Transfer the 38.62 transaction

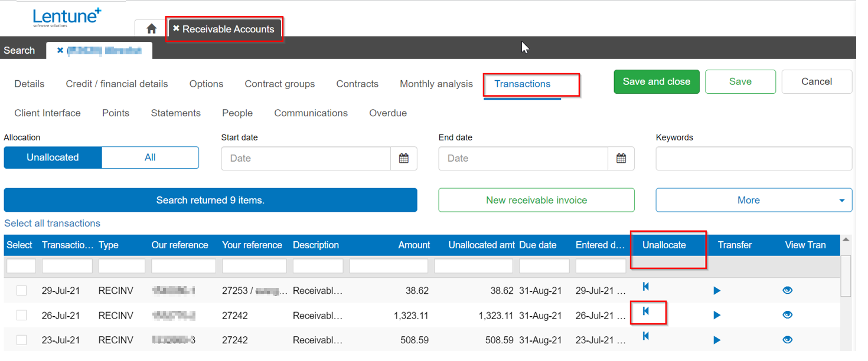[717, 291]
